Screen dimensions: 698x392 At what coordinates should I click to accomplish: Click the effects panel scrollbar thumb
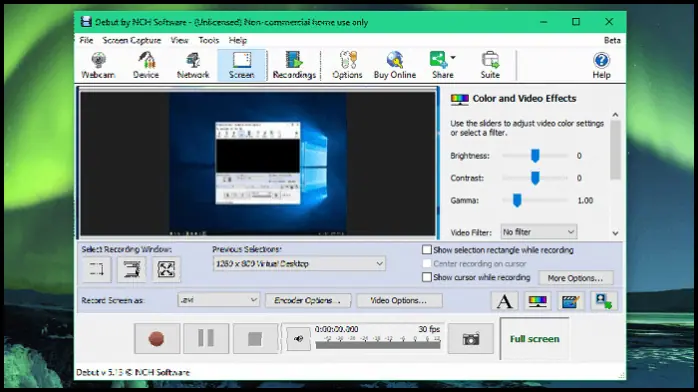[615, 150]
